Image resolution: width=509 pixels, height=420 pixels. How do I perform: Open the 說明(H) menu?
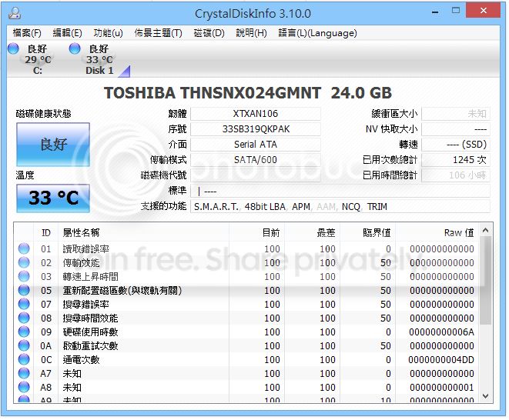251,33
